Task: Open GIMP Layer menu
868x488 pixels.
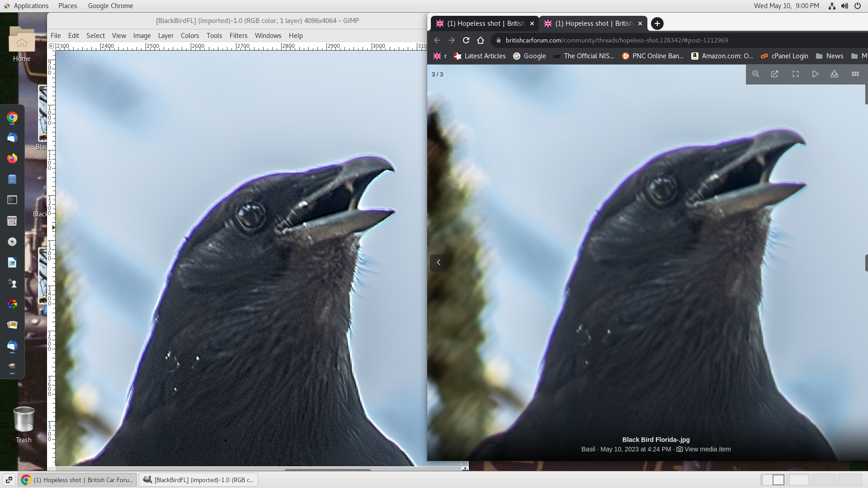Action: pos(166,36)
